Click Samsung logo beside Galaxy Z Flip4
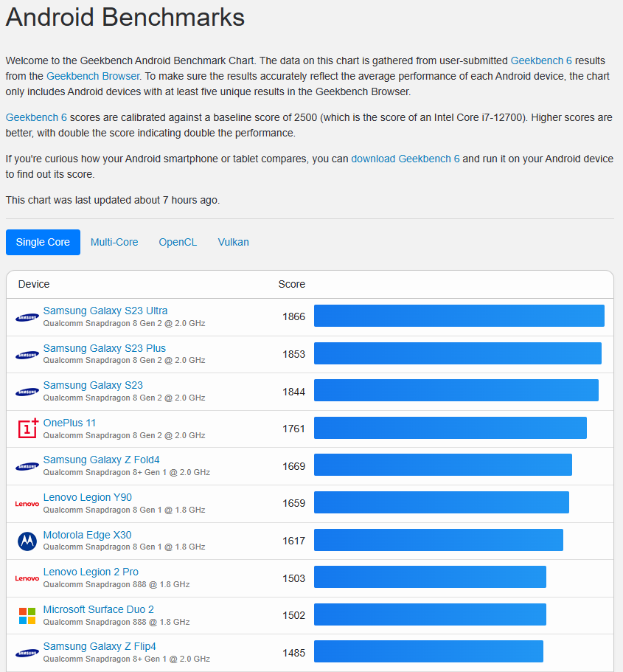The image size is (623, 672). [x=27, y=653]
